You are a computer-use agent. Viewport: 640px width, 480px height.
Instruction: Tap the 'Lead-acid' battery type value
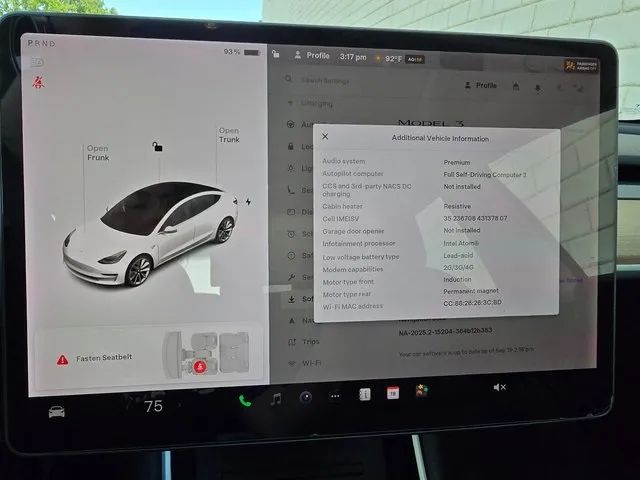point(458,255)
